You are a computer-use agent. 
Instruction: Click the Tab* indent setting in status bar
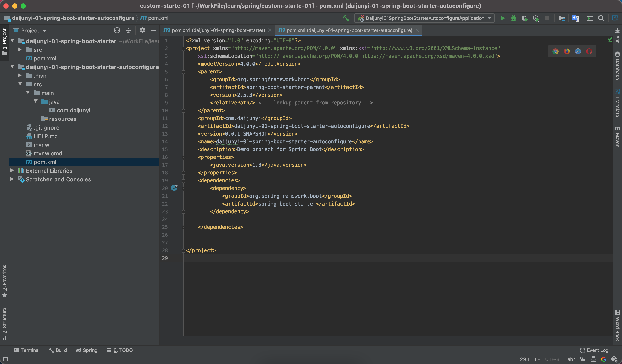click(x=570, y=359)
